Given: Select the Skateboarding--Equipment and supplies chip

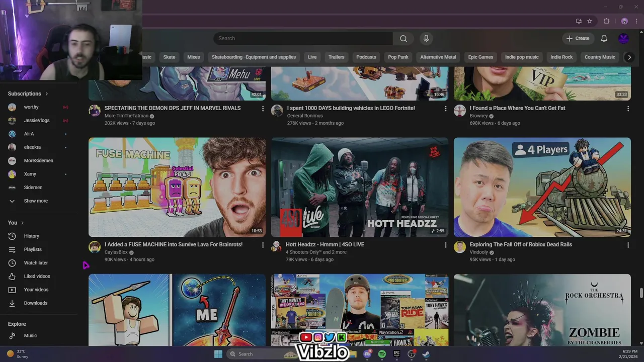Looking at the screenshot, I should [x=254, y=57].
